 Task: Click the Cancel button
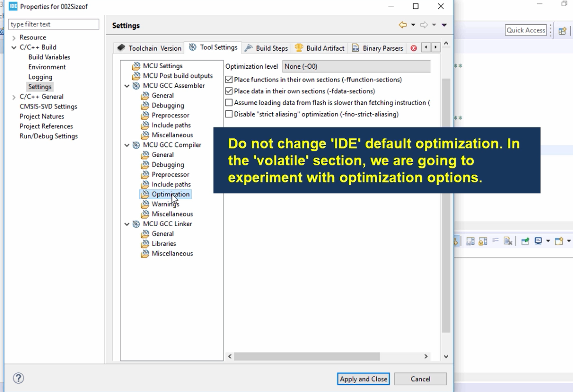click(420, 379)
